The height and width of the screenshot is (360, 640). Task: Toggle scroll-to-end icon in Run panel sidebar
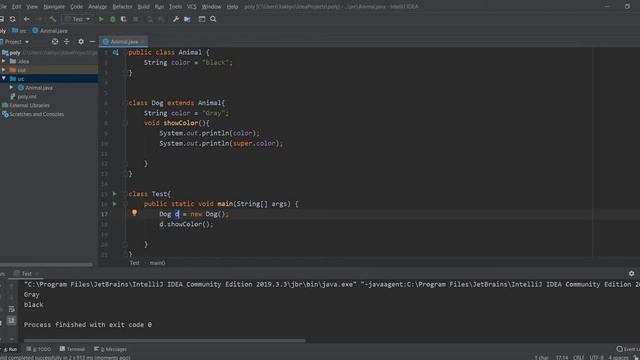coord(11,320)
